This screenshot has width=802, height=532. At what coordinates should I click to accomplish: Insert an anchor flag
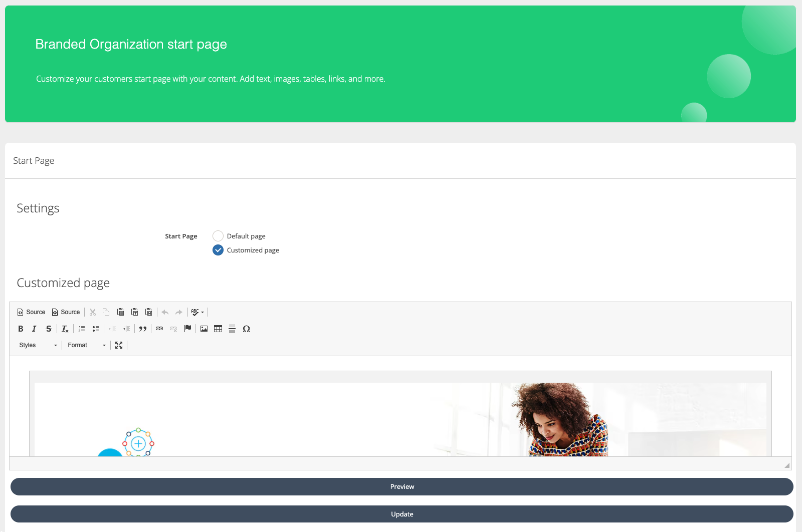pyautogui.click(x=187, y=329)
